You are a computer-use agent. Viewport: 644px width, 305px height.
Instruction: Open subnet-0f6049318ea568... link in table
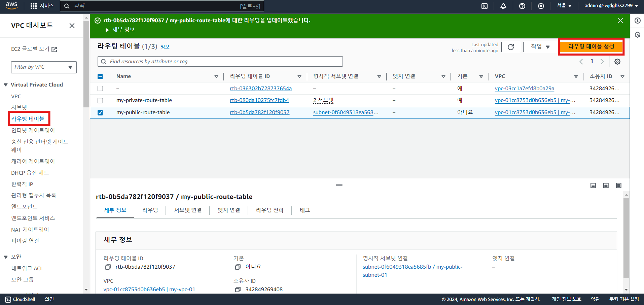(346, 112)
